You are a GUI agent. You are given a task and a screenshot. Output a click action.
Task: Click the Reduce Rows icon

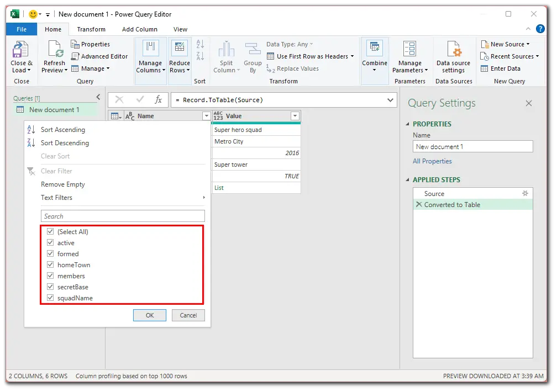coord(180,48)
